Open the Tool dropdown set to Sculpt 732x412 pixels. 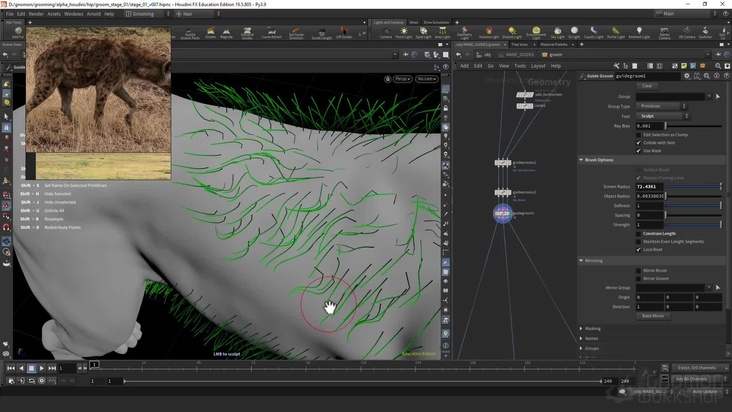click(663, 116)
